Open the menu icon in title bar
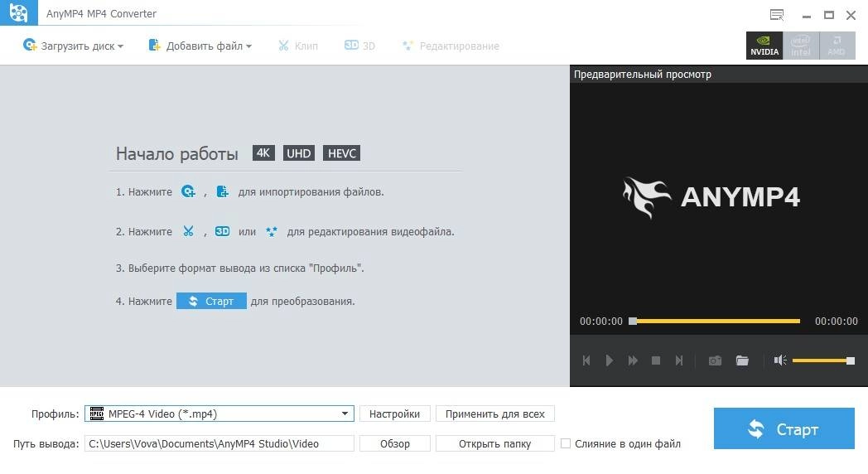Screen dimensions: 868x474 [777, 15]
